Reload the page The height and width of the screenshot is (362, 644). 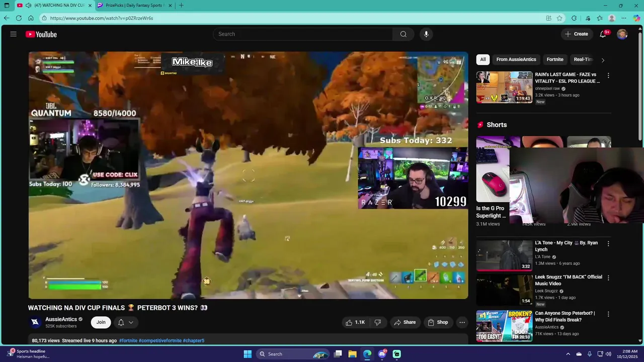[19, 18]
